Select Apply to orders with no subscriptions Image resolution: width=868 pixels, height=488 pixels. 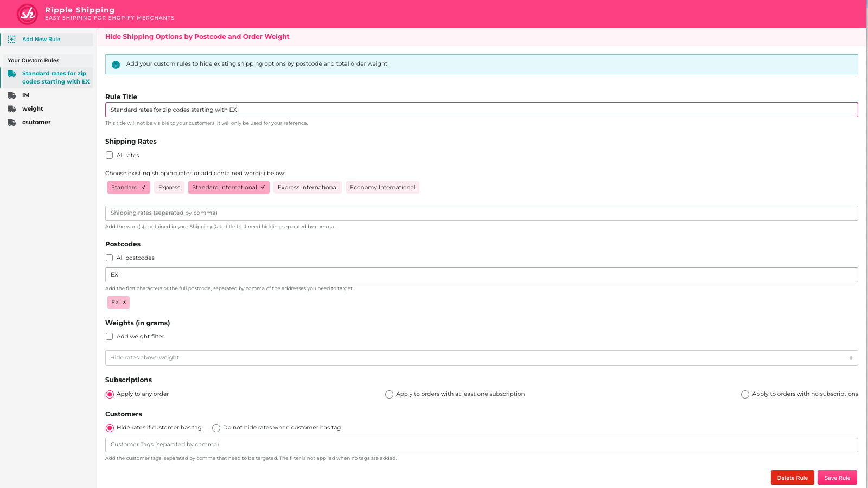pyautogui.click(x=745, y=395)
